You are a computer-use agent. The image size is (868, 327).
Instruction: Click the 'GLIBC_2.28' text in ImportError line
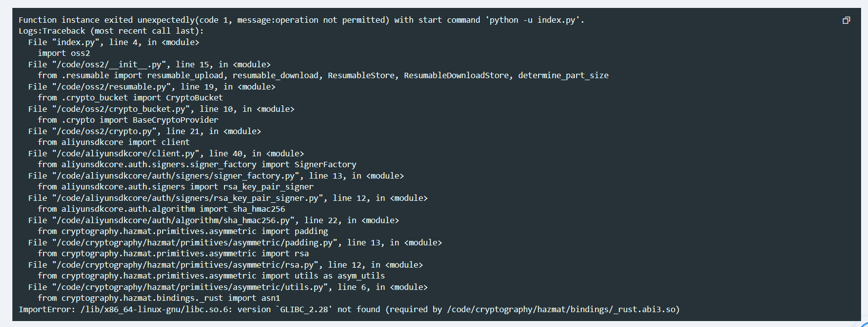304,309
